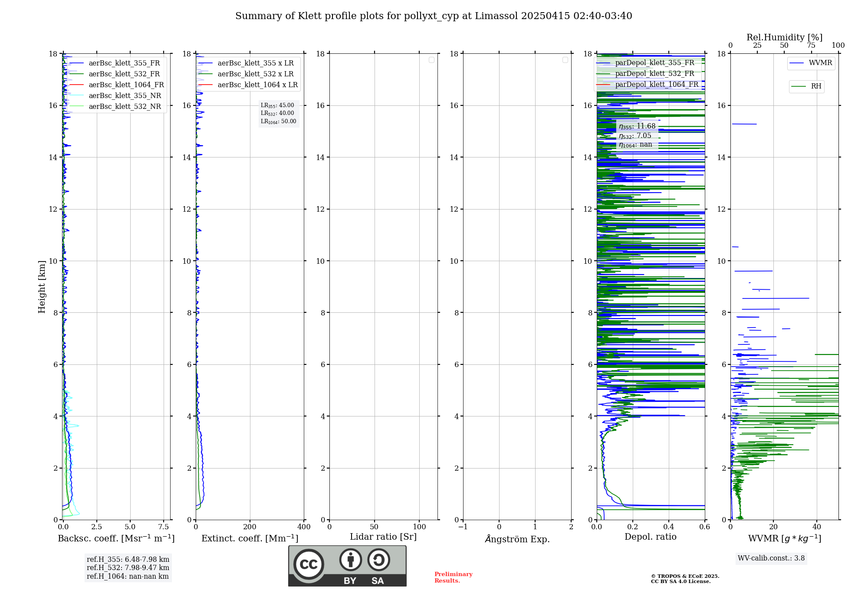Select the aerBsc_klett_532_NR legend entry
The image size is (868, 590).
point(125,107)
